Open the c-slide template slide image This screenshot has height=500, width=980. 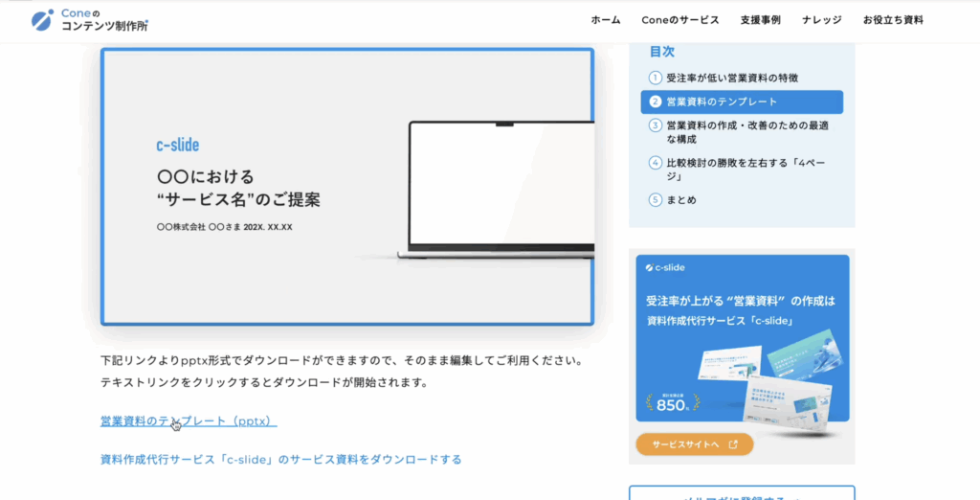[346, 187]
